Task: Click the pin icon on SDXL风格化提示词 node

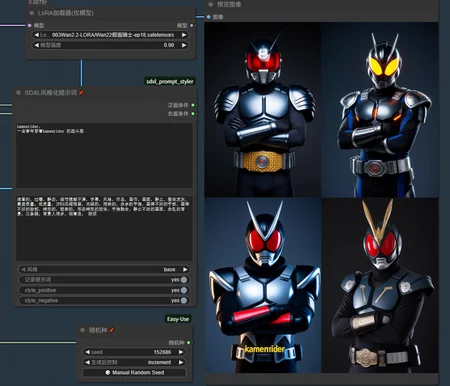Action: [81, 93]
